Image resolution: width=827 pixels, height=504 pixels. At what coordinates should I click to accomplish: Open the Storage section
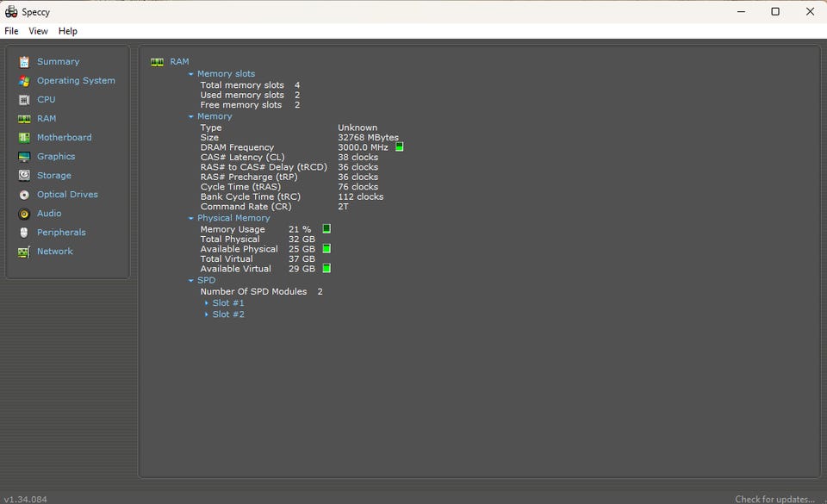tap(53, 176)
